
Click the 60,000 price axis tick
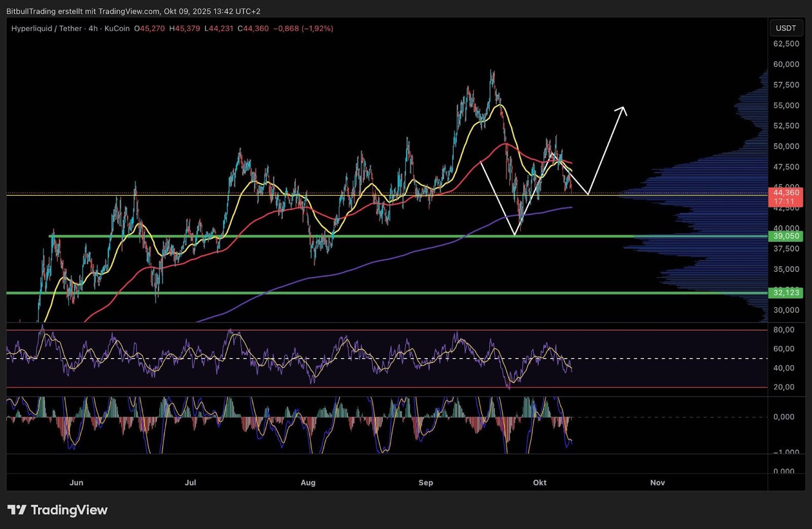point(786,64)
